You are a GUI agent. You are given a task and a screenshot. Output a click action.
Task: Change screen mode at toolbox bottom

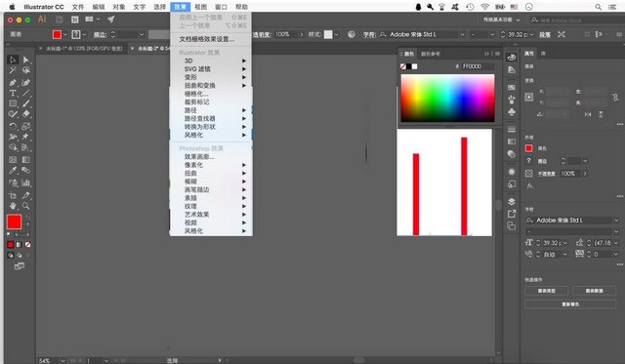tap(20, 266)
